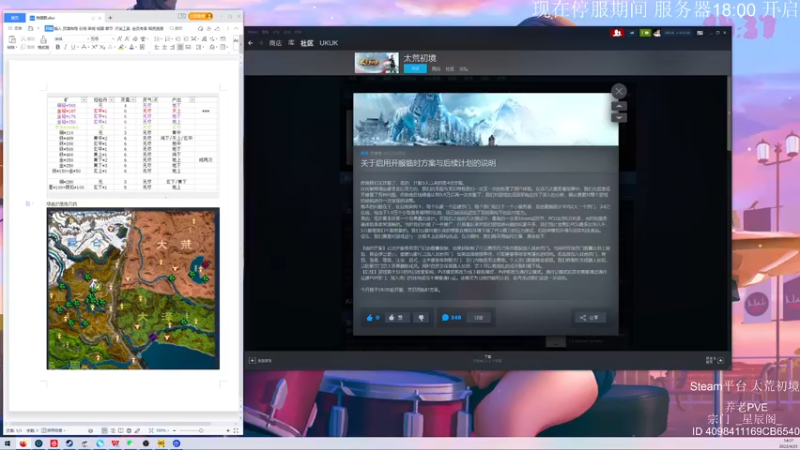This screenshot has height=450, width=800.
Task: Click the discussion button beside the comment count
Action: click(x=478, y=317)
